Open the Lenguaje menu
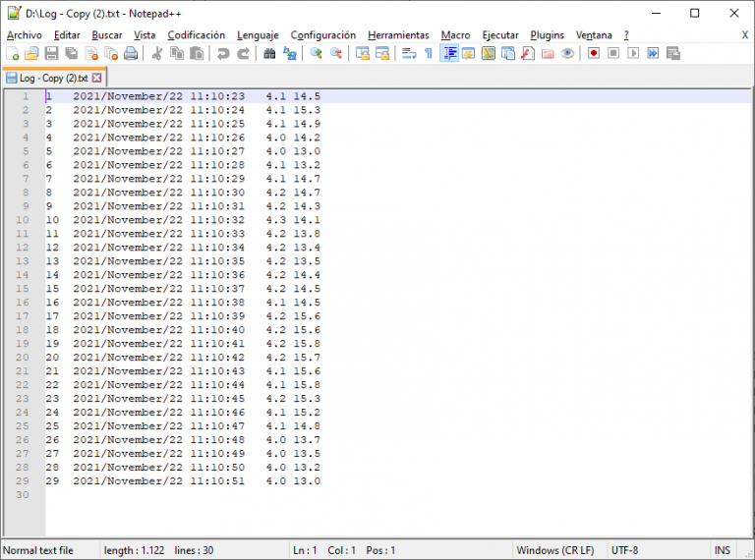The width and height of the screenshot is (755, 560). 258,35
